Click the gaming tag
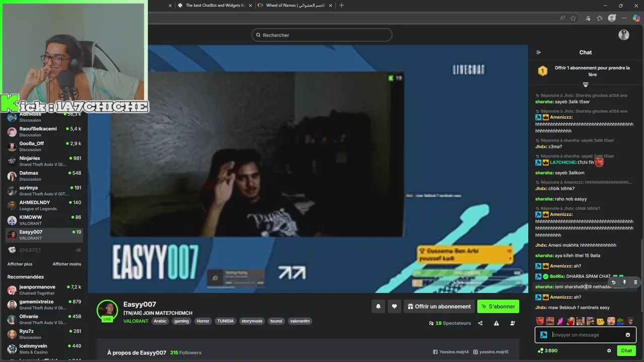644x362 pixels. click(x=182, y=321)
